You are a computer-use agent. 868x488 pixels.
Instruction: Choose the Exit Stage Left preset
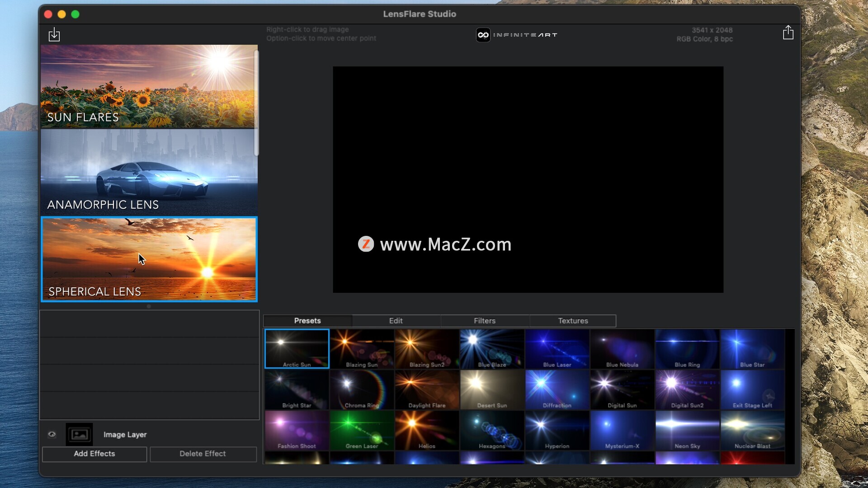(x=752, y=389)
